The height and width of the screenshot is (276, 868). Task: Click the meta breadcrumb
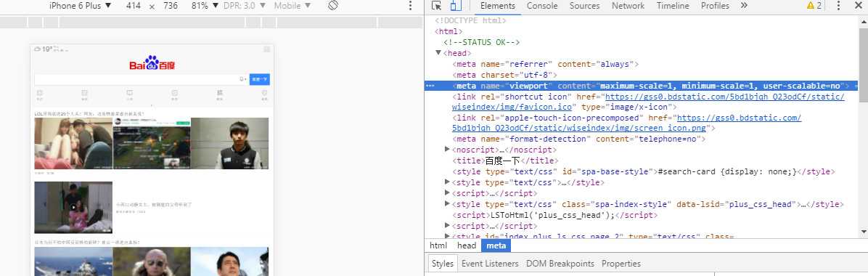click(x=496, y=245)
